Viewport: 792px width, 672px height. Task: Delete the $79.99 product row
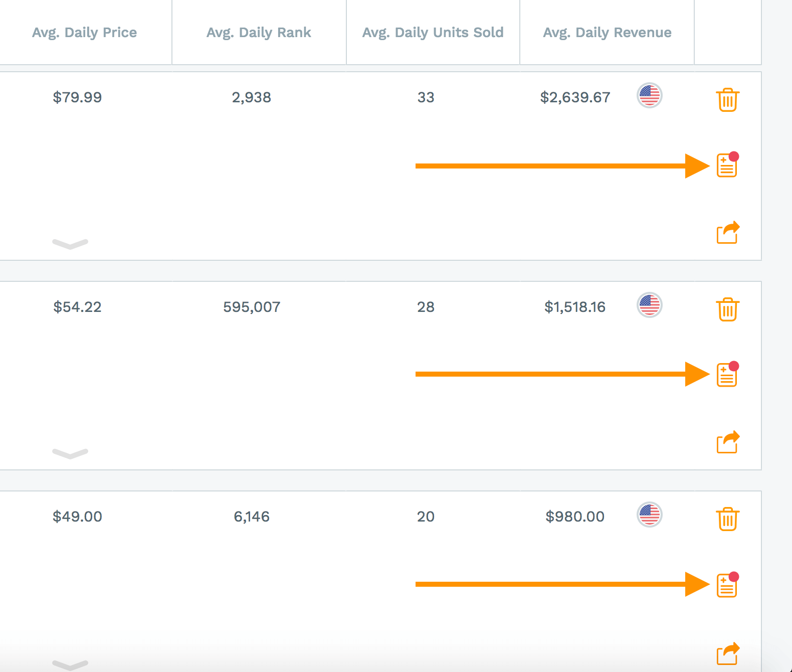tap(727, 100)
